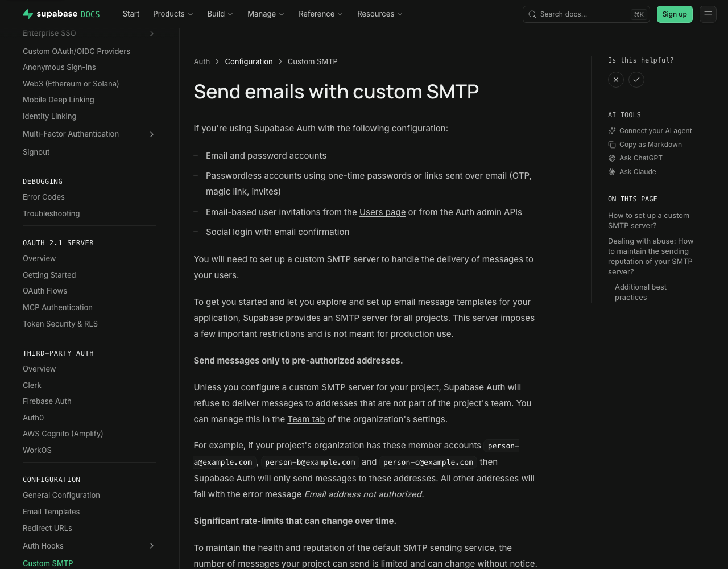This screenshot has height=569, width=728.
Task: Open Configuration breadcrumb link
Action: (x=249, y=61)
